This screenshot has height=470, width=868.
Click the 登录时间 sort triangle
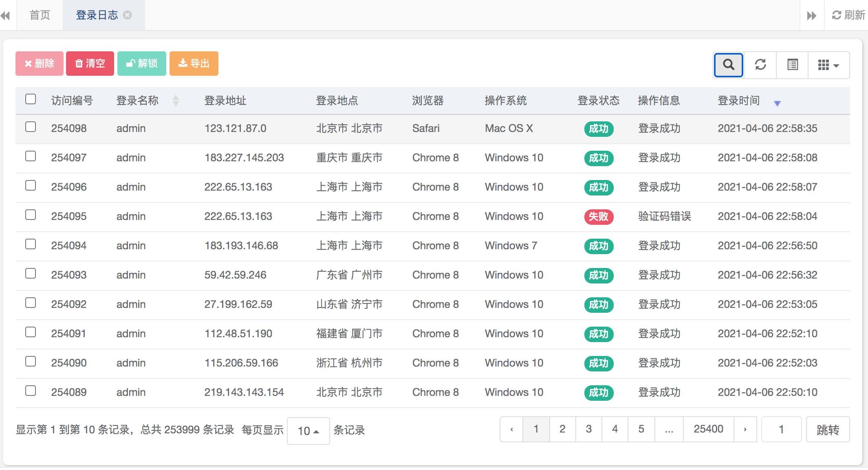tap(778, 103)
